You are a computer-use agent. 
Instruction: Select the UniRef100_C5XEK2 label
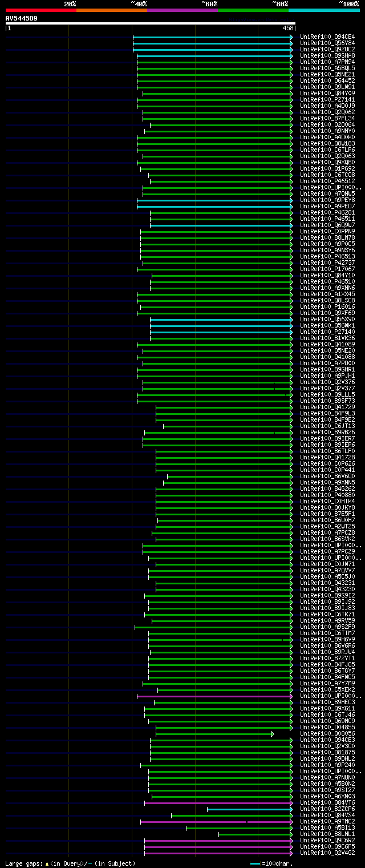pyautogui.click(x=327, y=690)
